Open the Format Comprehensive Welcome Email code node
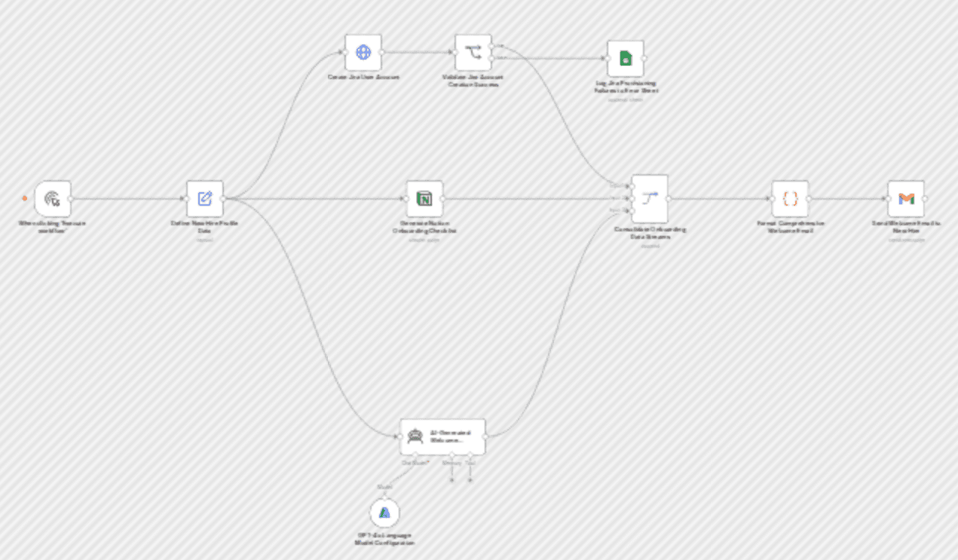Viewport: 958px width, 560px height. pos(790,199)
